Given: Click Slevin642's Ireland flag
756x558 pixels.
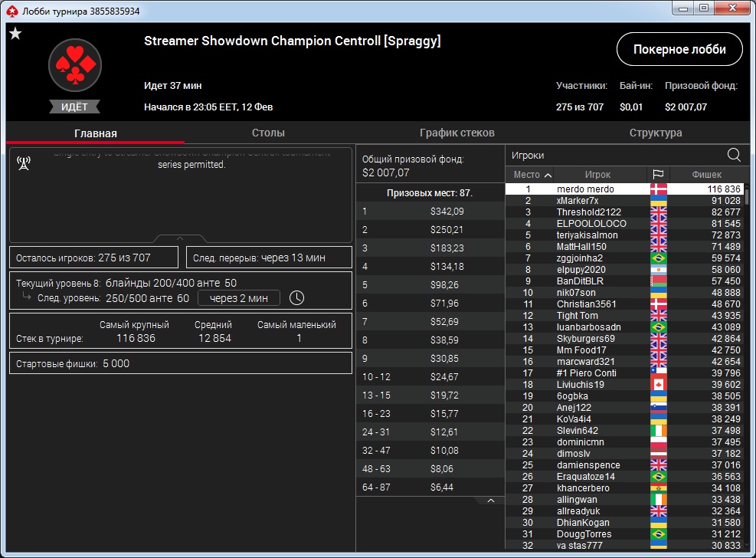Looking at the screenshot, I should [658, 430].
